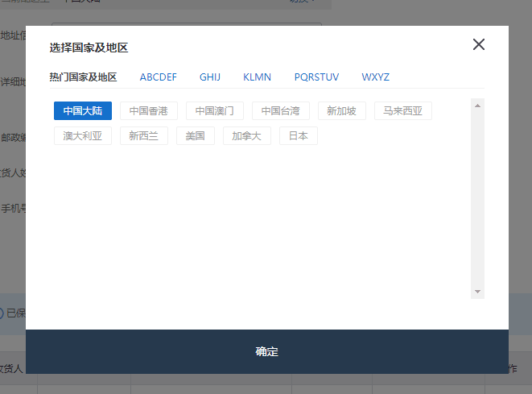The image size is (532, 394).
Task: Choose 新加坡 as the country
Action: pyautogui.click(x=342, y=110)
